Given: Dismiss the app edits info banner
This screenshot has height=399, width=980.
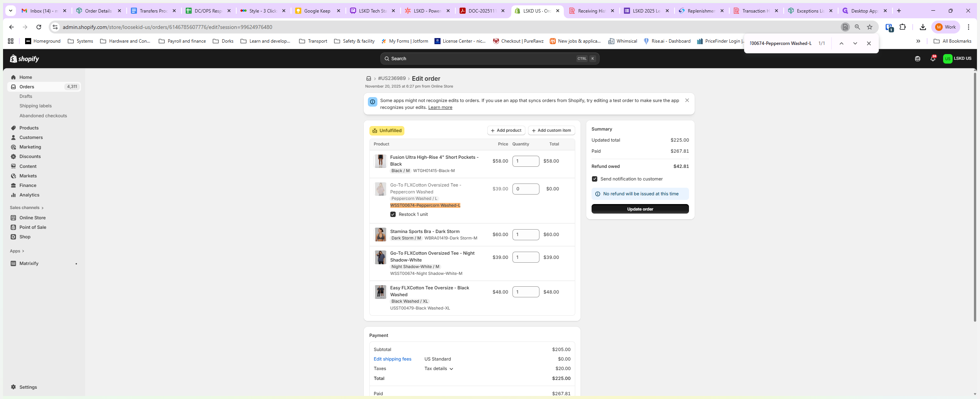Looking at the screenshot, I should point(687,101).
